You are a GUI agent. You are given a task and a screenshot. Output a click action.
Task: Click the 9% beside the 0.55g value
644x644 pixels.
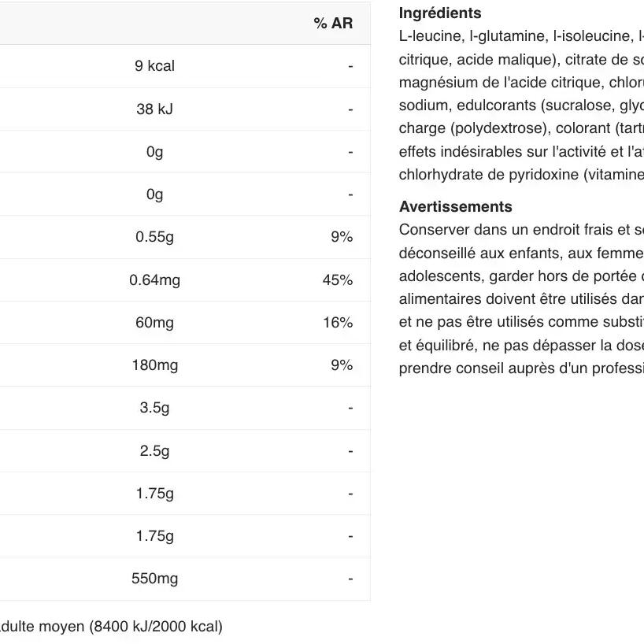(x=342, y=237)
